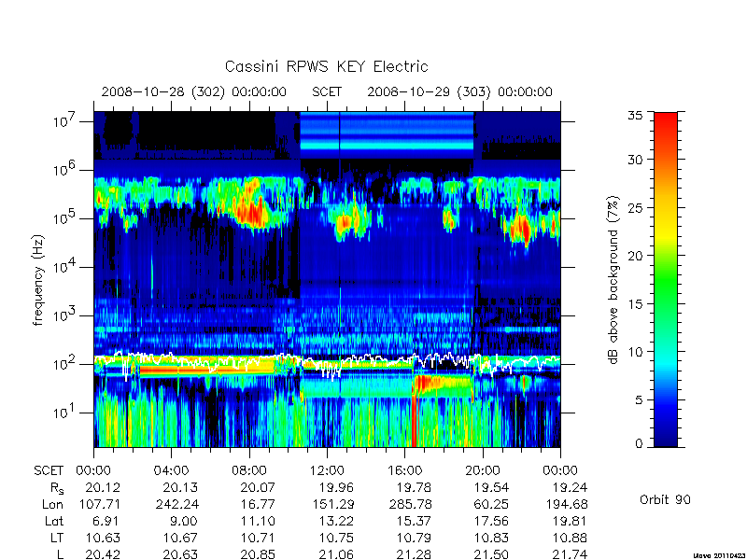Click the Lat value "19.81"
This screenshot has height=560, width=747.
(570, 521)
